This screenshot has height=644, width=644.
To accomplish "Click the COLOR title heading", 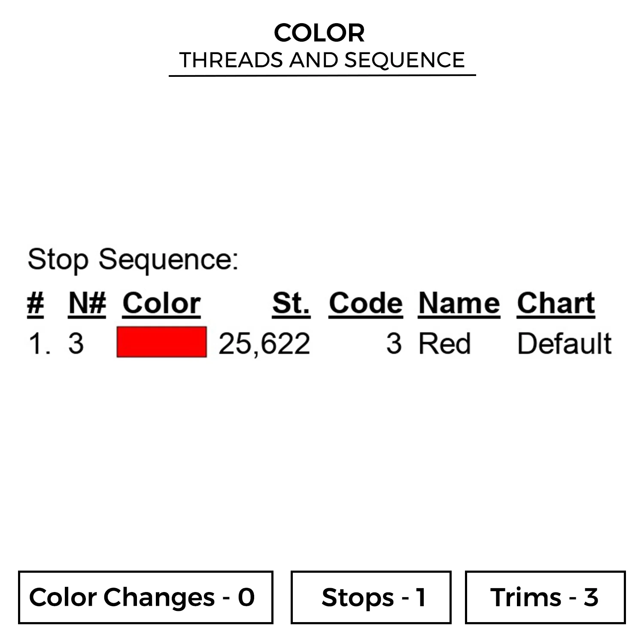I will pyautogui.click(x=319, y=33).
